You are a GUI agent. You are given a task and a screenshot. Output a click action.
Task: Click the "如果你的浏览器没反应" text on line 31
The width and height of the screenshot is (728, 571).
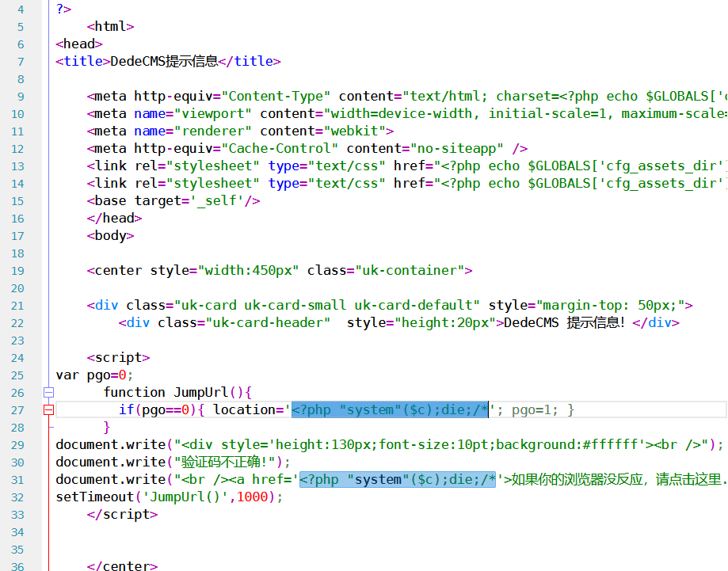tap(577, 479)
